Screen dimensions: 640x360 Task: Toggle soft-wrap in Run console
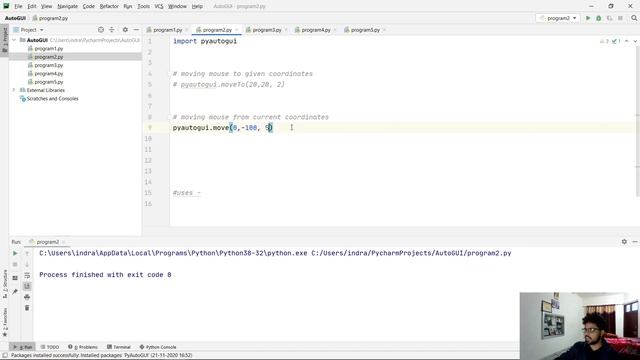(27, 276)
